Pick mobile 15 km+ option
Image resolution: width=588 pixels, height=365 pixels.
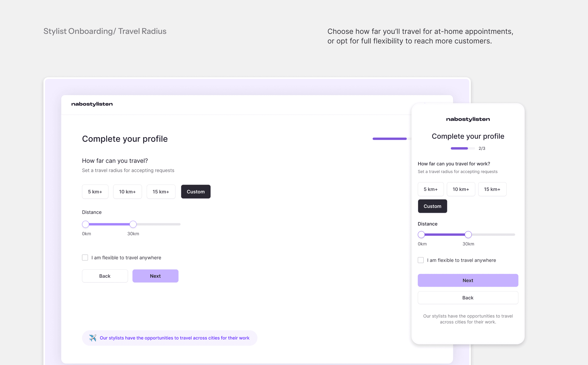pyautogui.click(x=492, y=189)
